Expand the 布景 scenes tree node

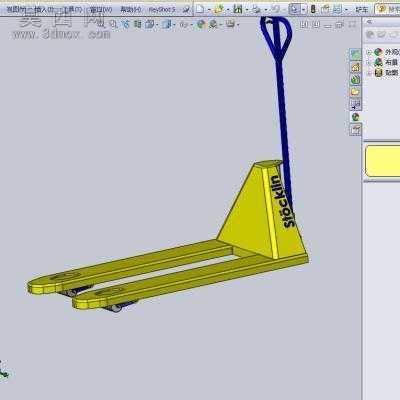pos(369,62)
